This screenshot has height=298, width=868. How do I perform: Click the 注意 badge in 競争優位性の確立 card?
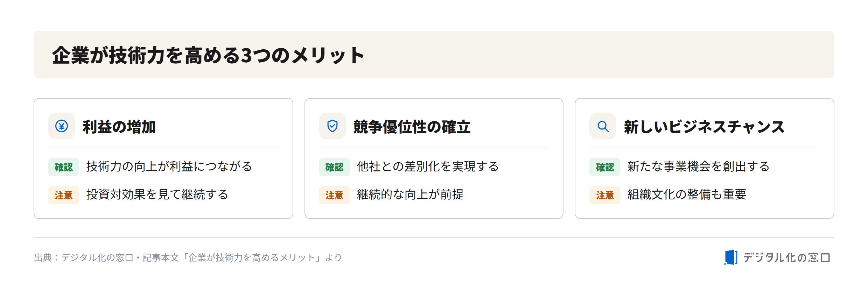334,195
